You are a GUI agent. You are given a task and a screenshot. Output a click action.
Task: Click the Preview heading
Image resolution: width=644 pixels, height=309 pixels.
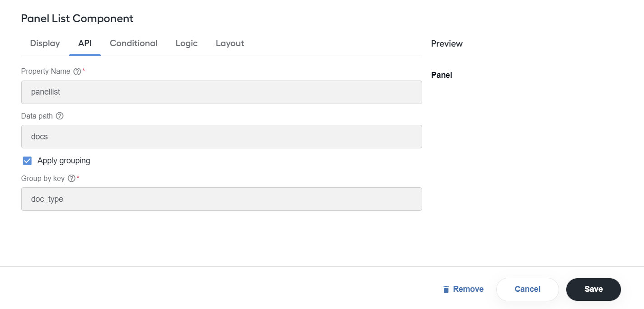click(x=447, y=44)
